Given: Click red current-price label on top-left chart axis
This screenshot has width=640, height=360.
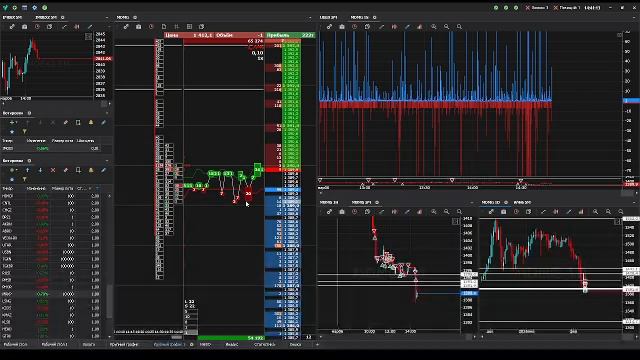Looking at the screenshot, I should 103,59.
